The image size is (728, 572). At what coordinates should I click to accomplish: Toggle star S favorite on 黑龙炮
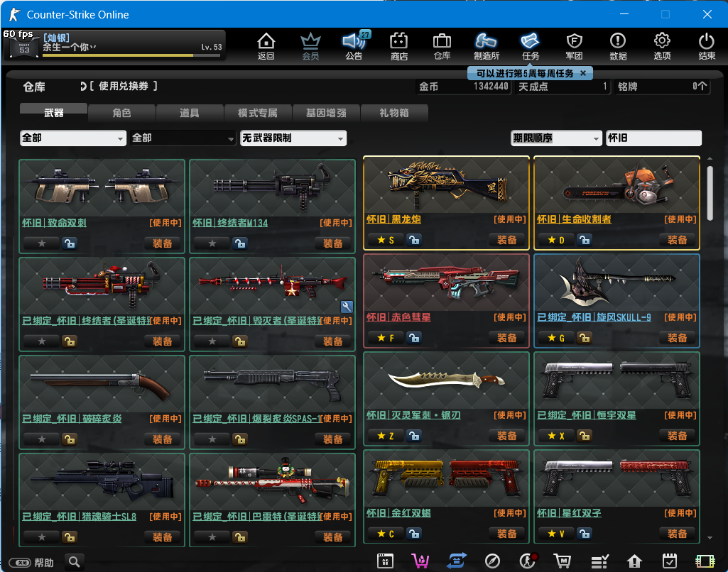click(x=386, y=240)
